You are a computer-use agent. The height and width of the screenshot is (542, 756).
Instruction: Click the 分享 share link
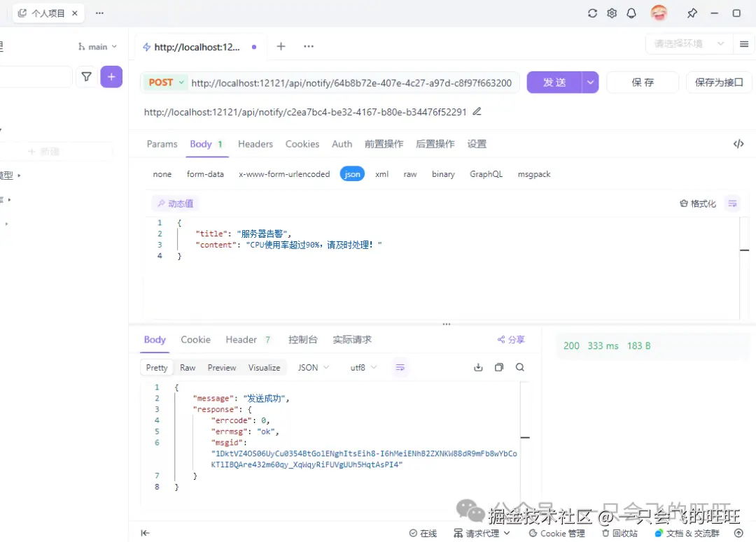tap(511, 340)
